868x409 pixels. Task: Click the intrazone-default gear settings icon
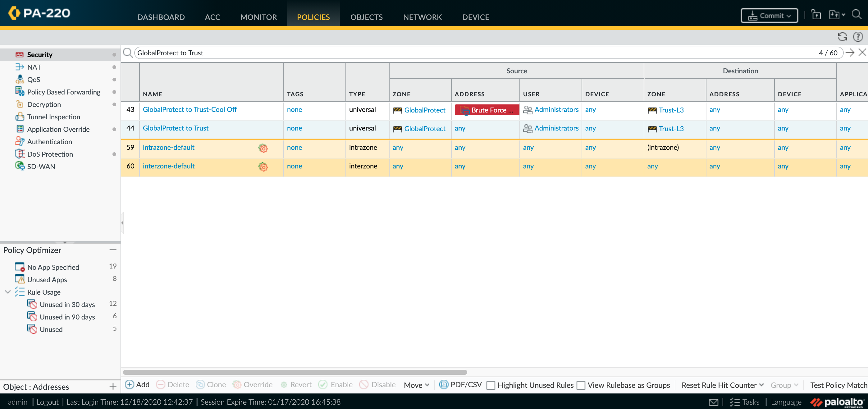pos(263,147)
